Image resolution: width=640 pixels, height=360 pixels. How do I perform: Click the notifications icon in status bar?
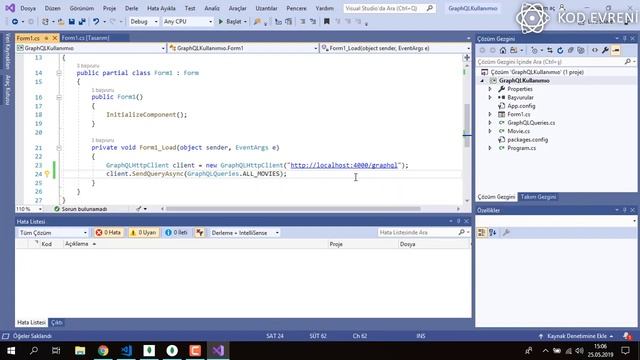(x=627, y=336)
